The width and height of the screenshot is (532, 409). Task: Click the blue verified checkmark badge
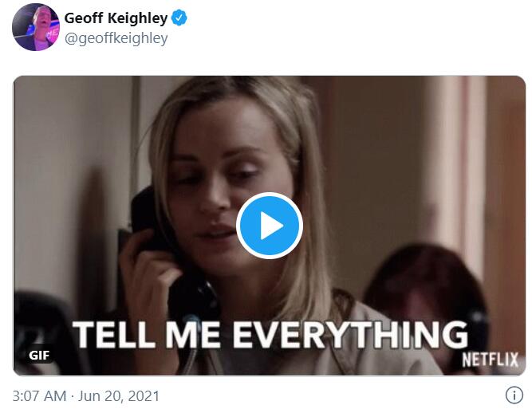click(x=179, y=18)
